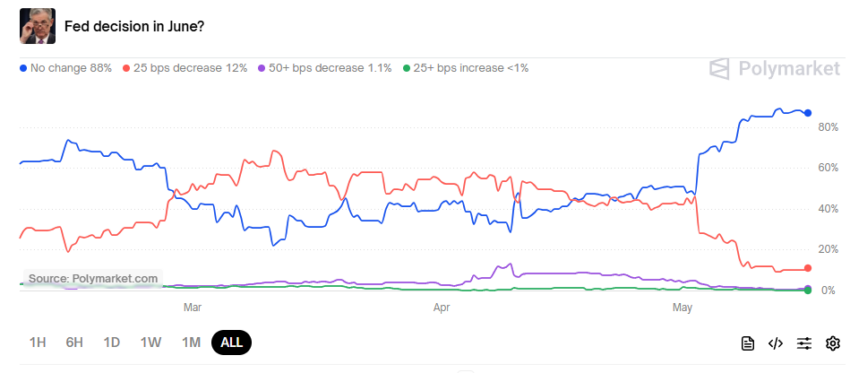850x373 pixels.
Task: Open chart settings gear icon
Action: coord(832,343)
